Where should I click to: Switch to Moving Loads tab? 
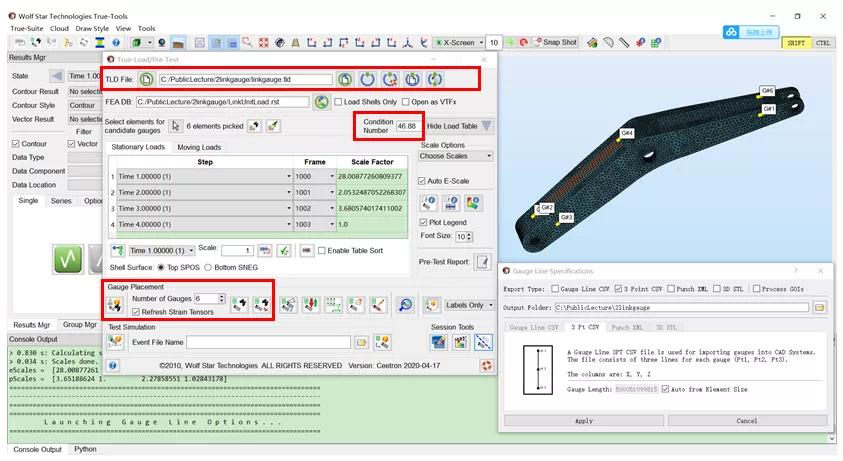coord(199,147)
